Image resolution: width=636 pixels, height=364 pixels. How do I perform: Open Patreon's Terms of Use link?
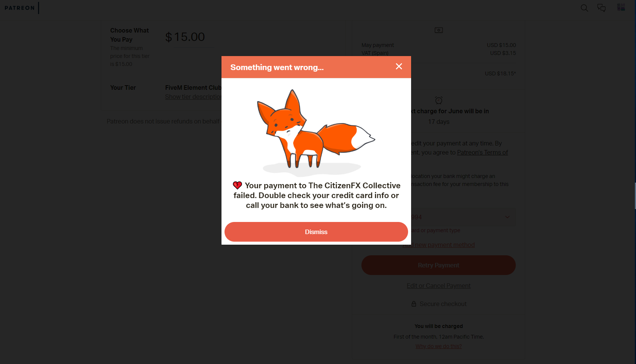click(482, 153)
